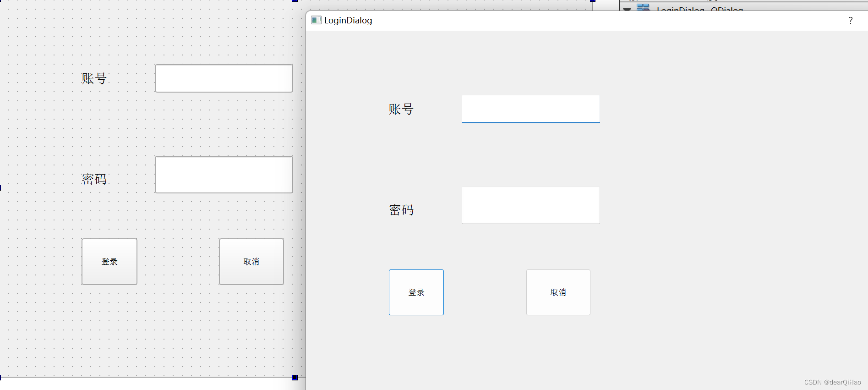Click the 取消 button in LoginDialog window

coord(558,292)
